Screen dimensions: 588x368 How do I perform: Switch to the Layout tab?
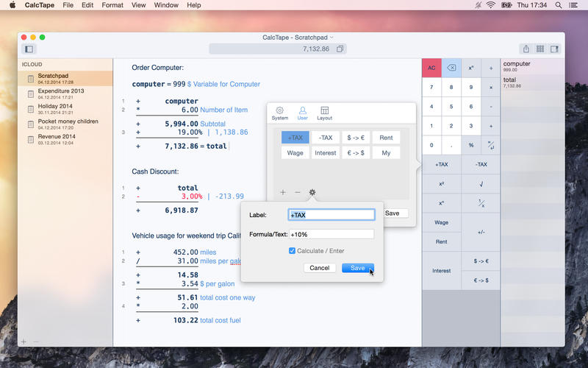click(324, 113)
